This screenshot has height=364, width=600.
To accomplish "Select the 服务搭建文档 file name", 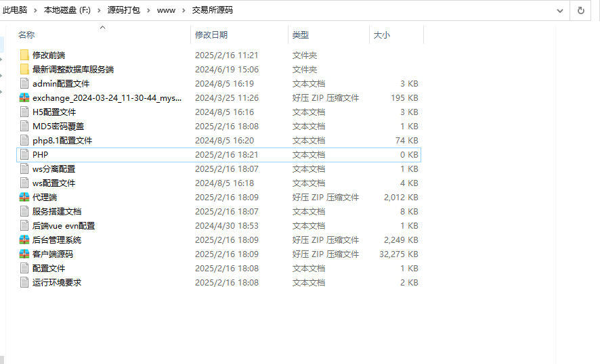I will pos(57,211).
